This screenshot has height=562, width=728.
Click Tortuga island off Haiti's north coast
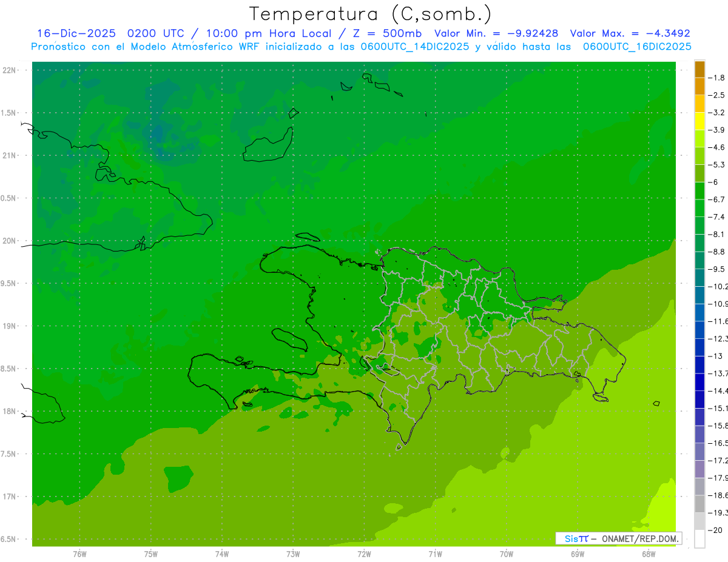[x=307, y=237]
